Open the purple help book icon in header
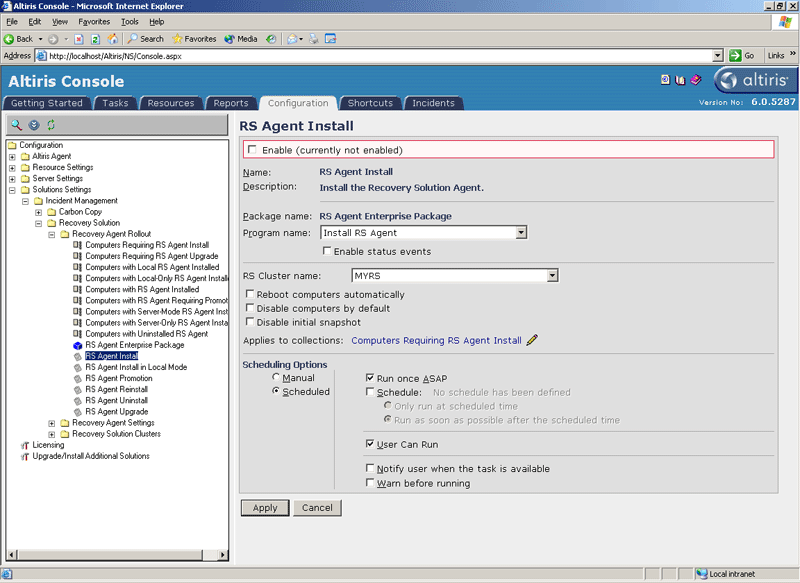The height and width of the screenshot is (583, 800). (x=695, y=80)
